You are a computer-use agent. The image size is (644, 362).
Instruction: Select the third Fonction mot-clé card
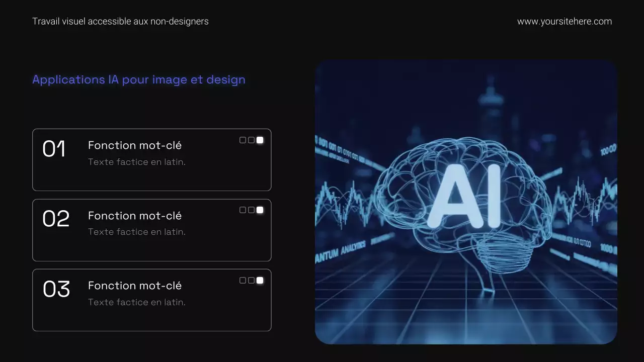tap(151, 300)
